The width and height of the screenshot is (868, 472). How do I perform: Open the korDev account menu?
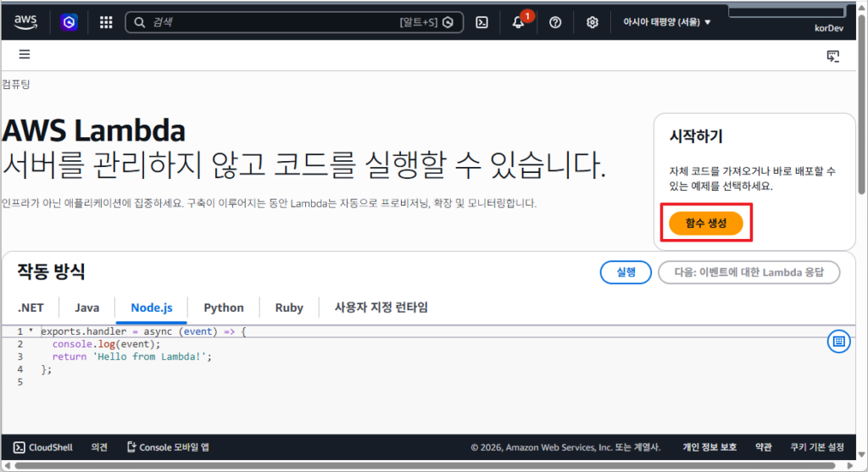[829, 28]
